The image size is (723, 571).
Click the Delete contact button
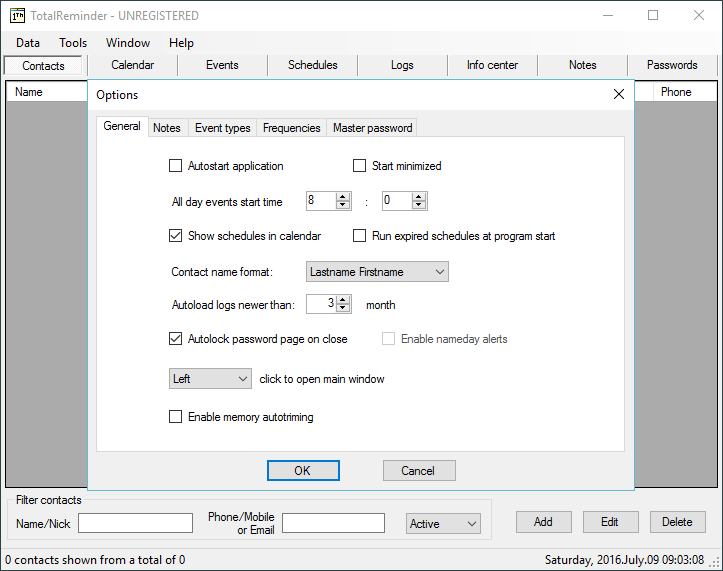677,522
